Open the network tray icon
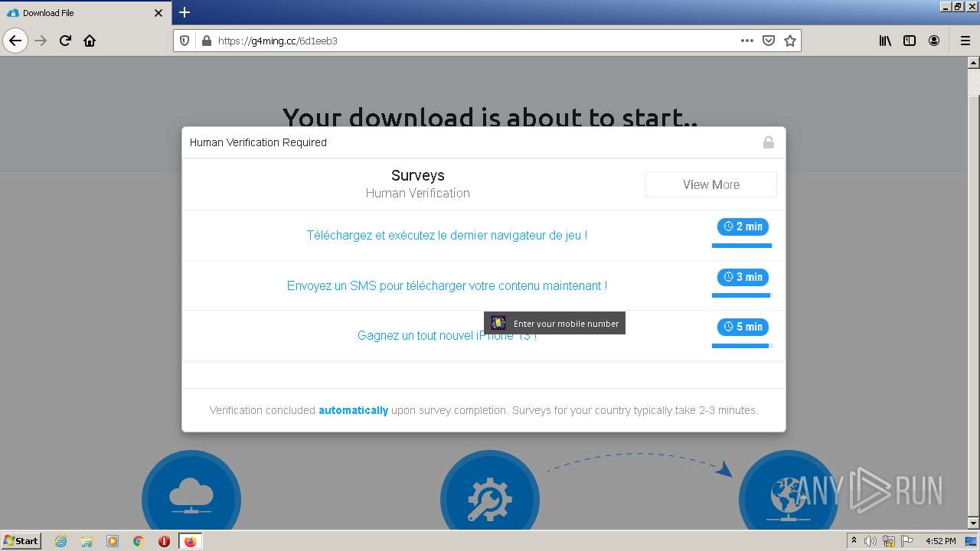Screen dimensions: 980x551 [889, 541]
